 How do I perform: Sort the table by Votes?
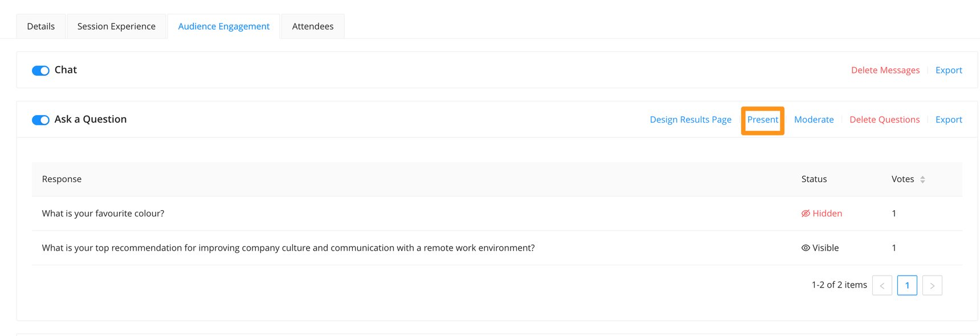coord(922,179)
